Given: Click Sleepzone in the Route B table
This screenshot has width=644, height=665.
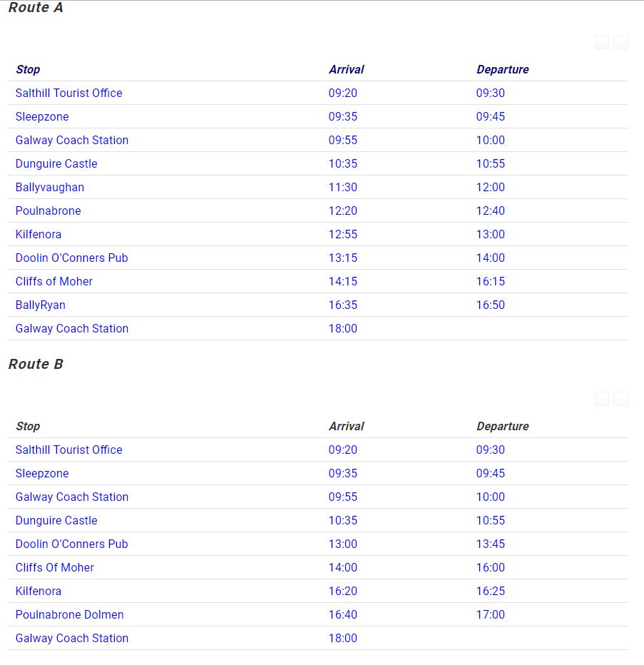Looking at the screenshot, I should pos(42,473).
